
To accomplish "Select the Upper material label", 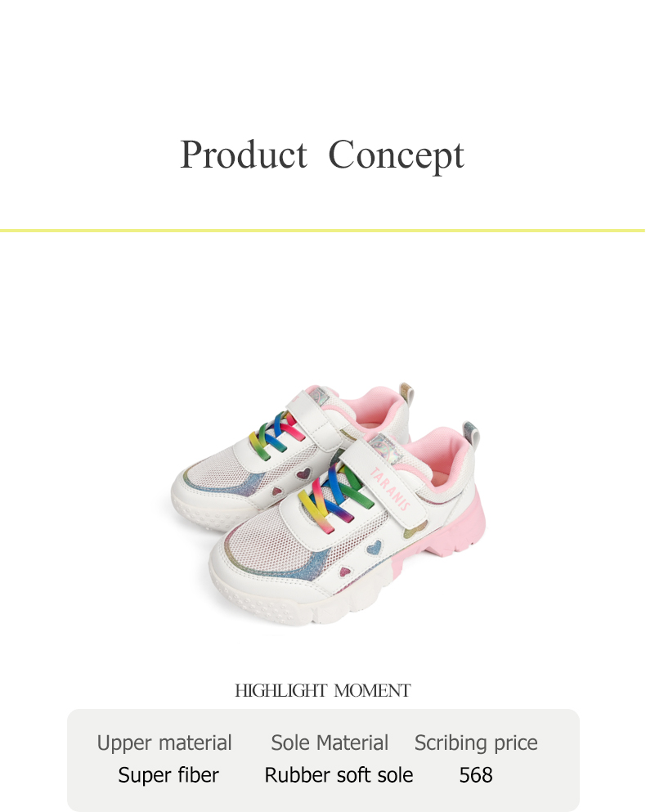I will (164, 742).
